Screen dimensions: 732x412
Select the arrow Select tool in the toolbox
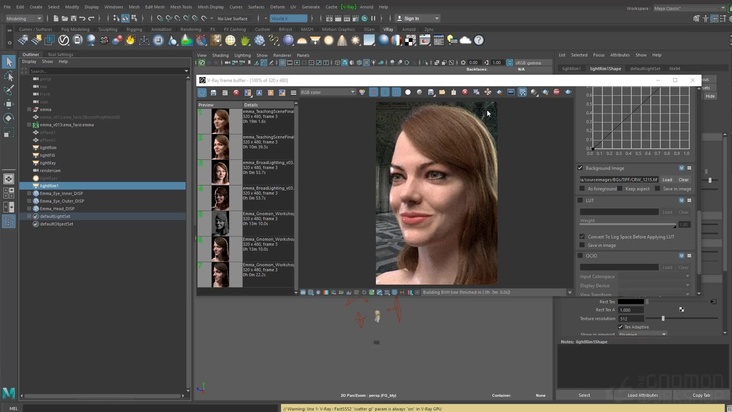point(9,62)
